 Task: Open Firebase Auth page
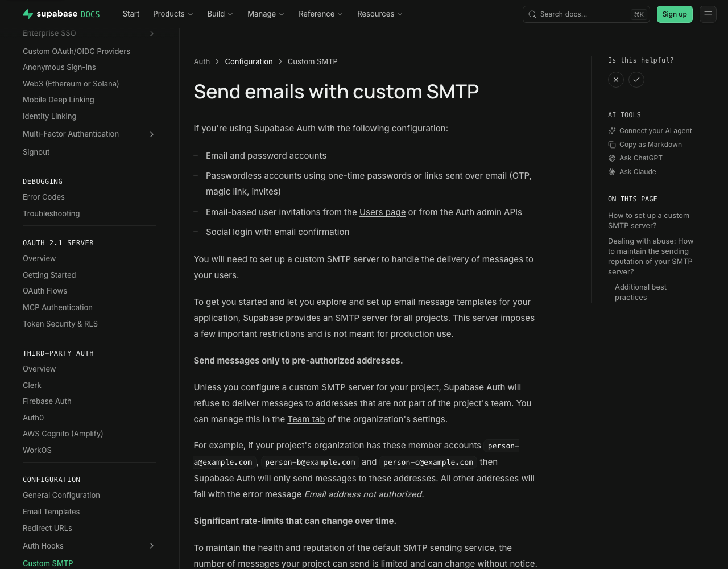click(47, 401)
